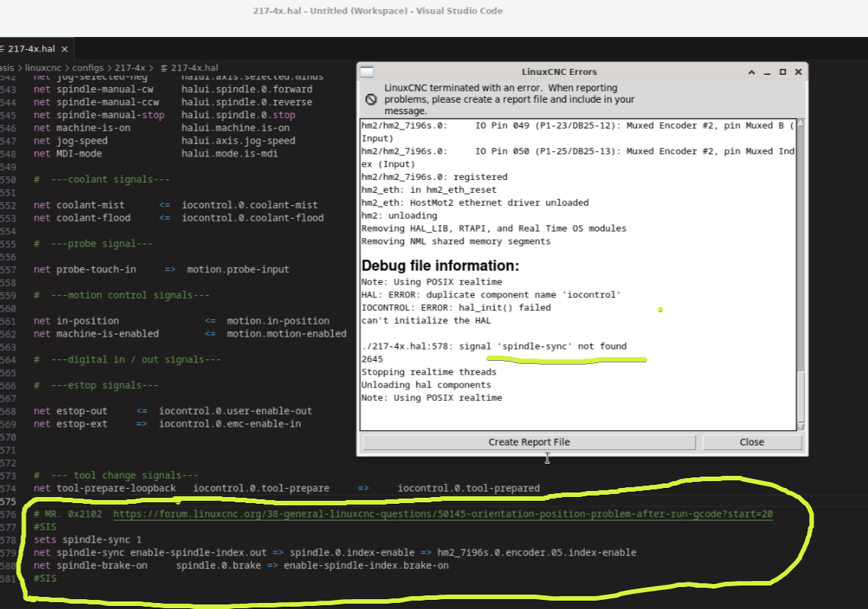The width and height of the screenshot is (868, 609).
Task: Click the configs breadcrumb segment
Action: pyautogui.click(x=88, y=67)
